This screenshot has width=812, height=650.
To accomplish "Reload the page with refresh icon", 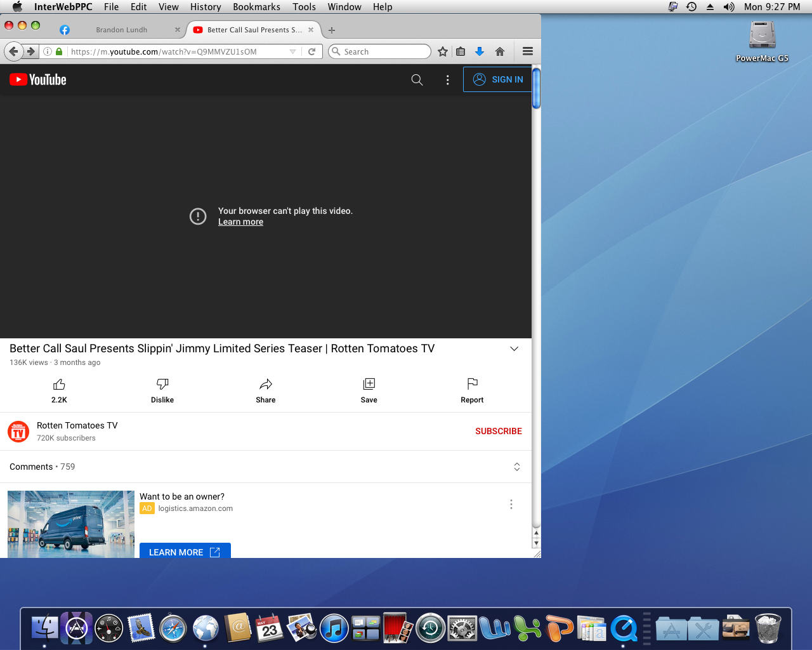I will (x=311, y=51).
